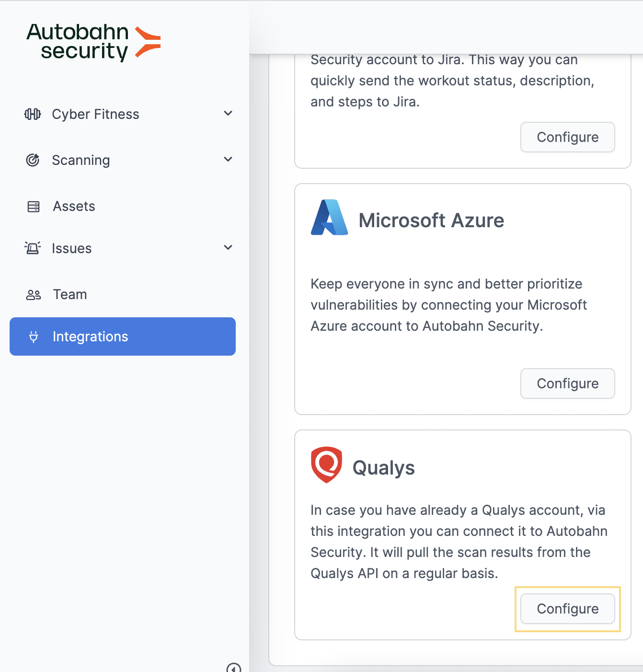
Task: Click the Autobahn Security logo
Action: pos(93,43)
